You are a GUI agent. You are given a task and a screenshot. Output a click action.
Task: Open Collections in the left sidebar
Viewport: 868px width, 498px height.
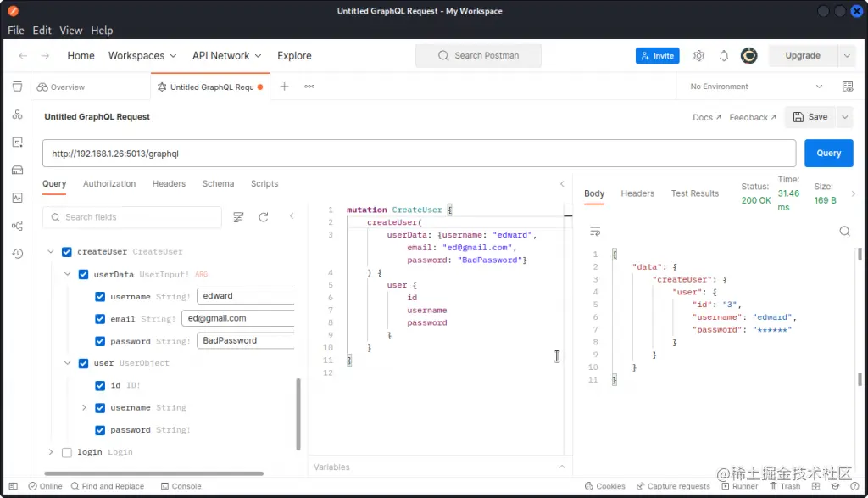tap(17, 87)
